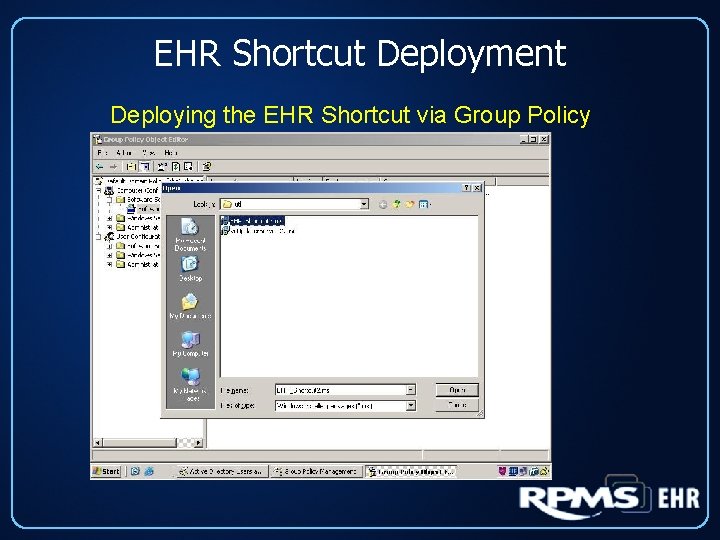Image resolution: width=720 pixels, height=540 pixels.
Task: Open the View menu in the editor
Action: click(149, 152)
